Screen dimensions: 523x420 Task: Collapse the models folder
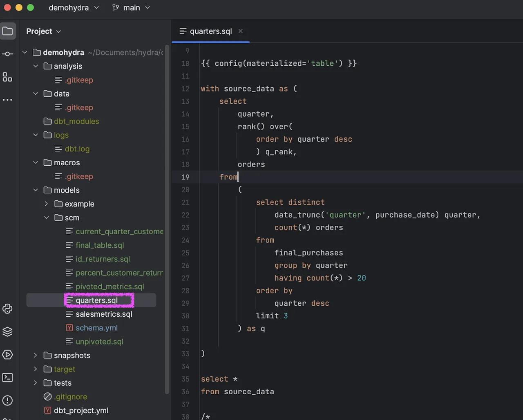pyautogui.click(x=36, y=190)
